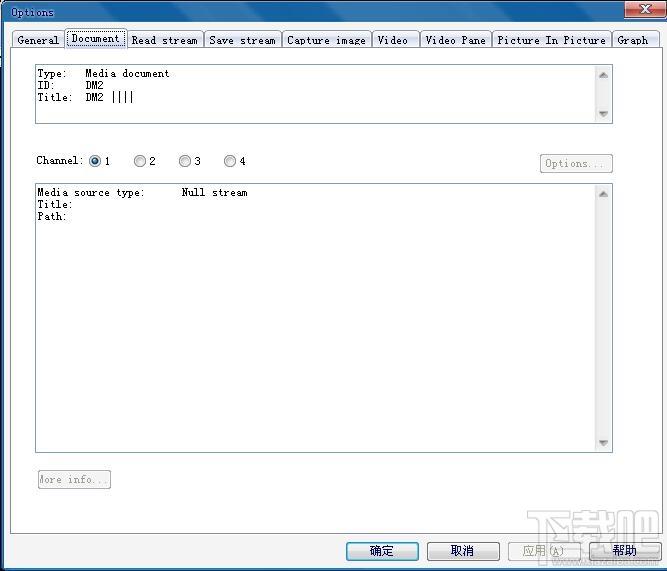Click the 应用(A) apply button
667x571 pixels.
pos(544,551)
